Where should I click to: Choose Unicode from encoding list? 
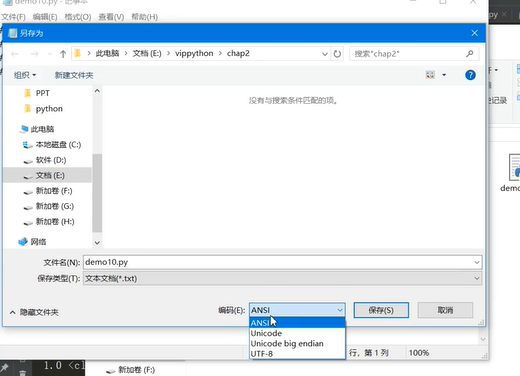pos(297,333)
